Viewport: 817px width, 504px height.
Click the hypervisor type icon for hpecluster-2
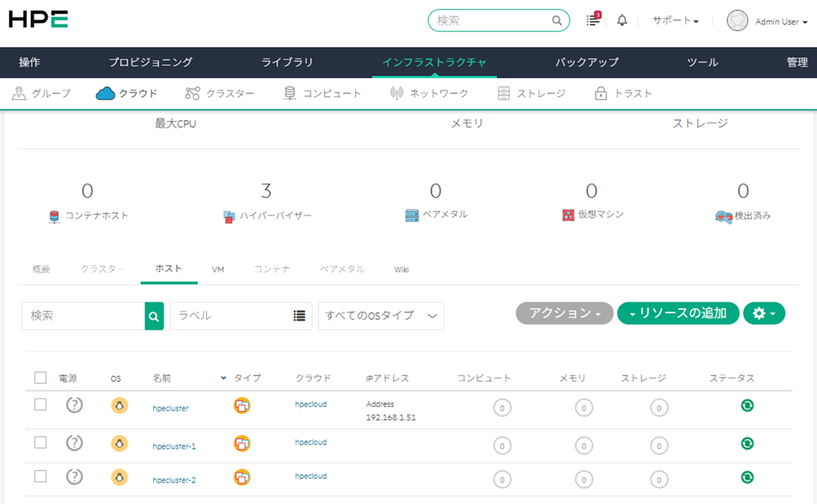(x=242, y=477)
